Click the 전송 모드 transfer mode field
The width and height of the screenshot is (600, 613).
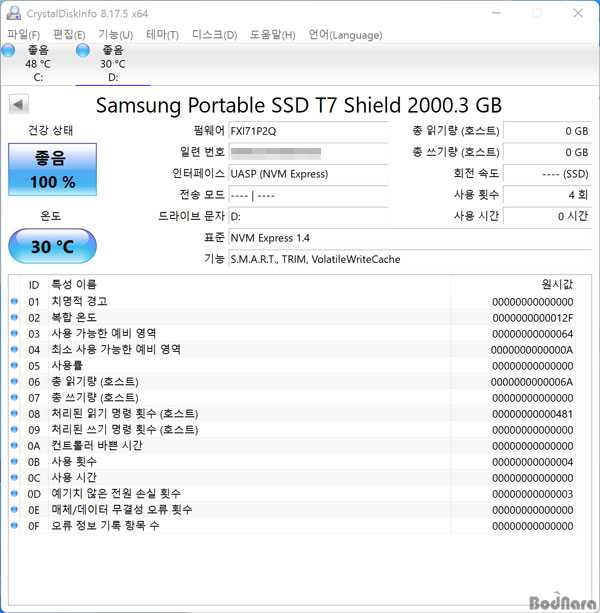pos(308,195)
